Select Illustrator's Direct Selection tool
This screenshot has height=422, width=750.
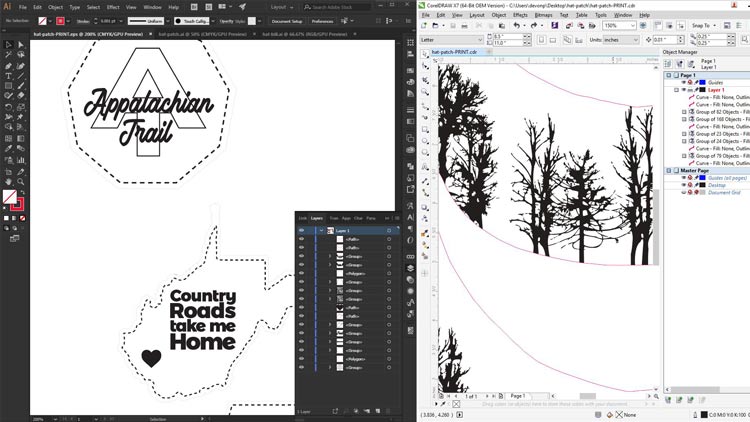point(21,44)
